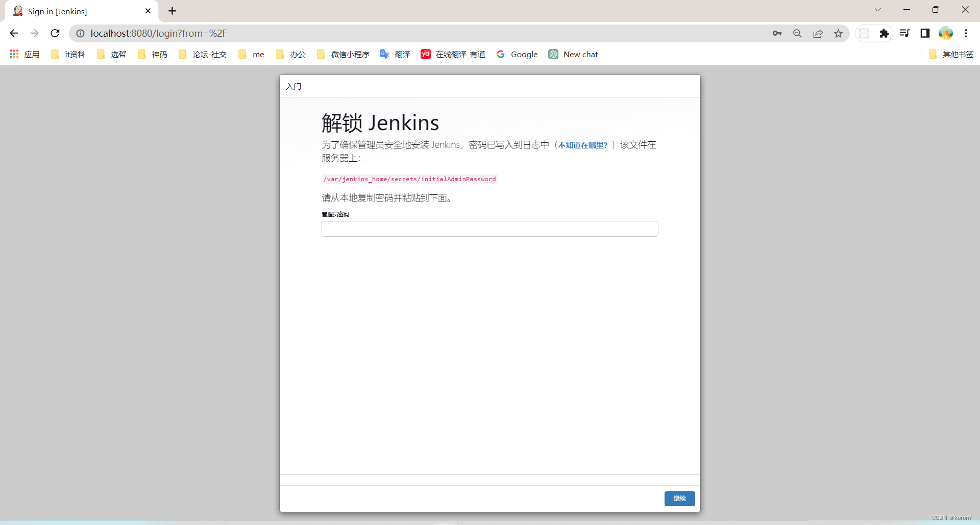Bookmark this page with star icon

(x=838, y=33)
